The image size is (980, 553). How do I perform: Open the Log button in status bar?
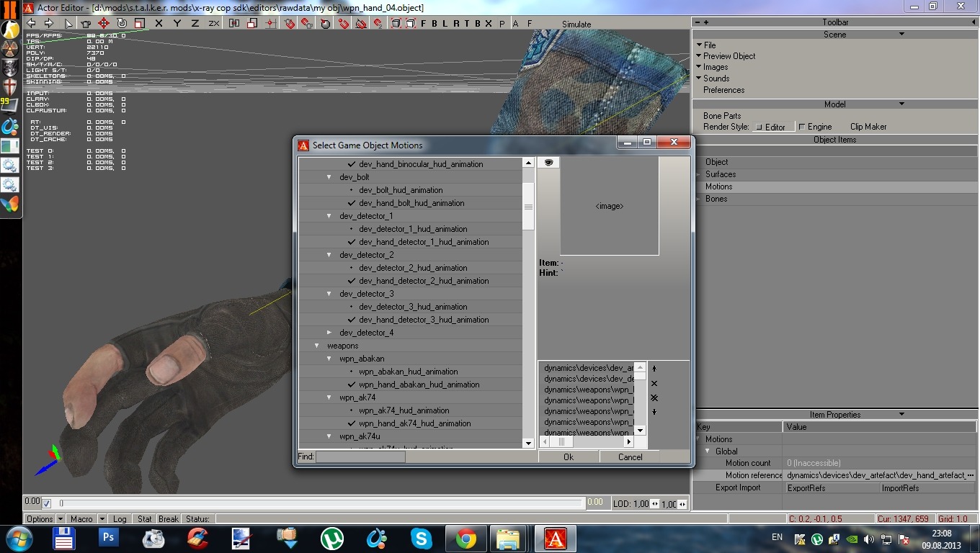point(120,518)
